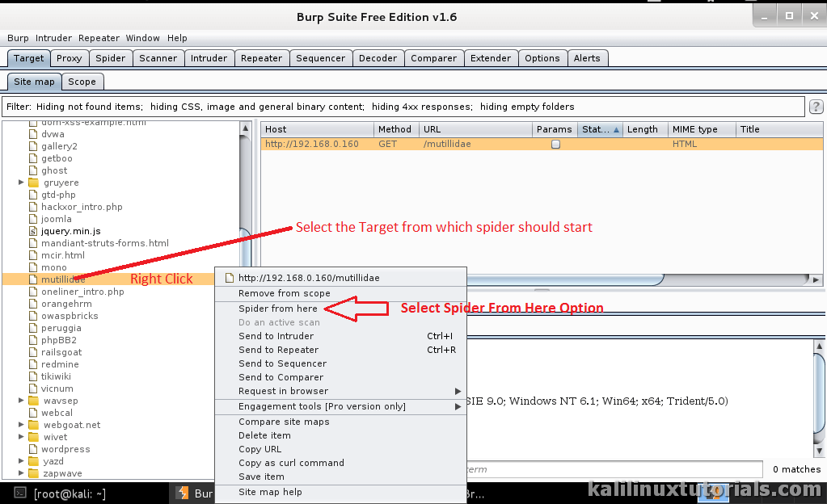Click the mutillidae folder icon
The image size is (827, 504).
[33, 279]
